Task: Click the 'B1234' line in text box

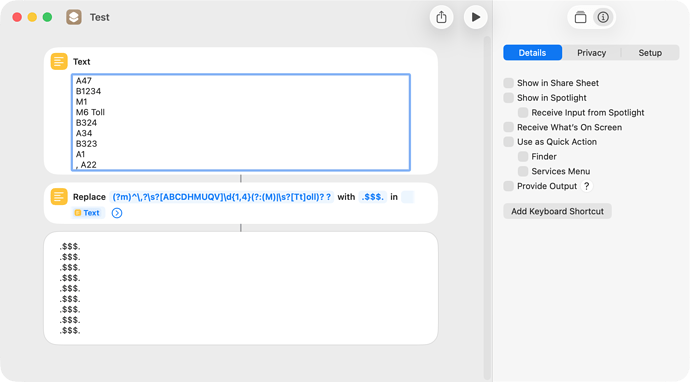Action: pyautogui.click(x=88, y=91)
